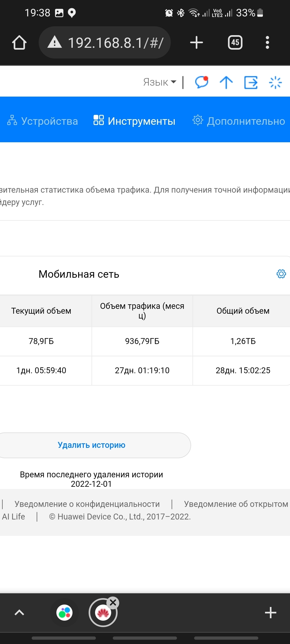Open Уведомление о конфиденциальности link
This screenshot has width=290, height=644.
coord(87,504)
